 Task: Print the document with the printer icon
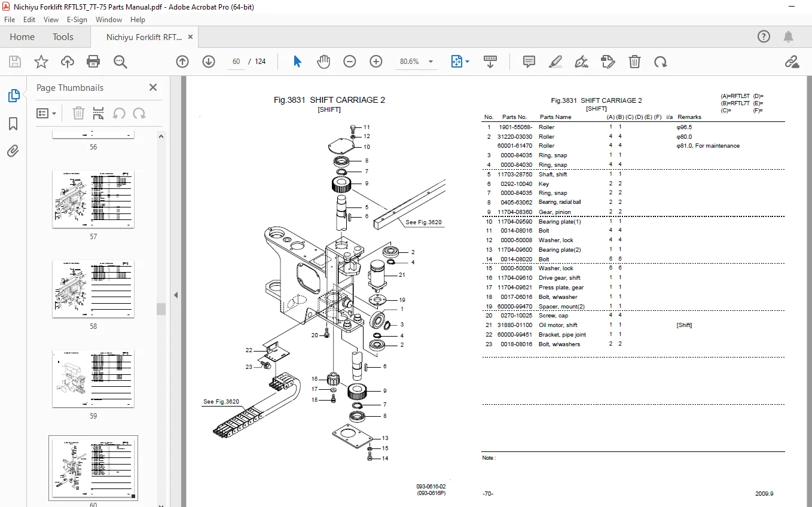coord(93,62)
